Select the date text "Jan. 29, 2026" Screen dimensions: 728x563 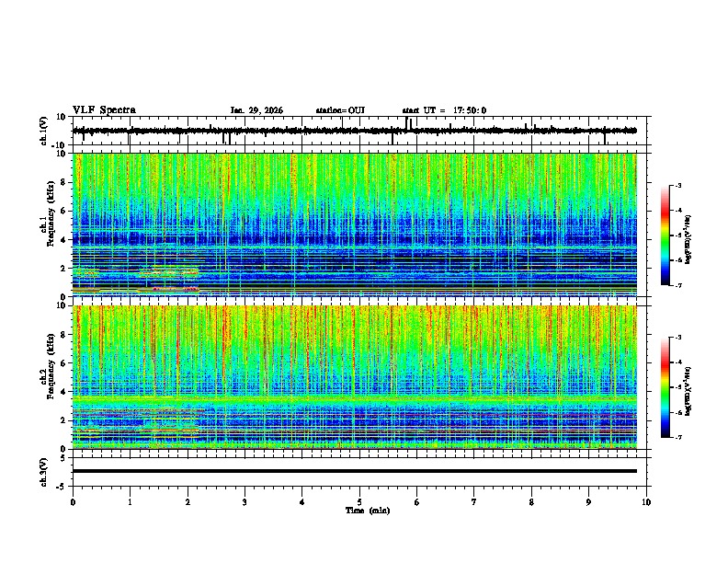click(x=256, y=110)
